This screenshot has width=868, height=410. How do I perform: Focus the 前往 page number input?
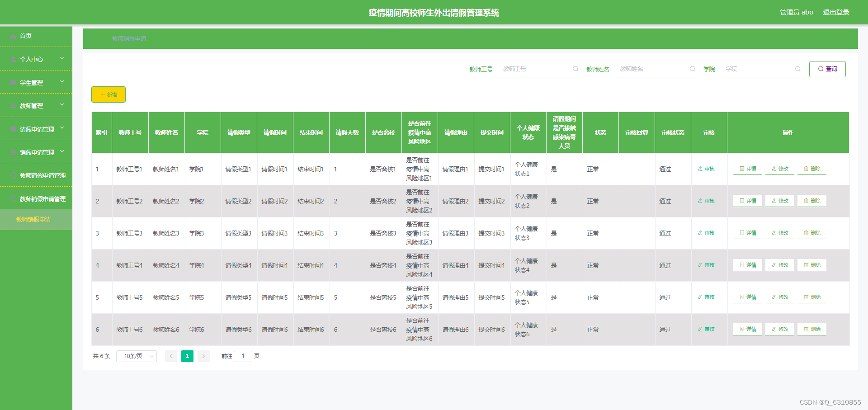coord(243,356)
